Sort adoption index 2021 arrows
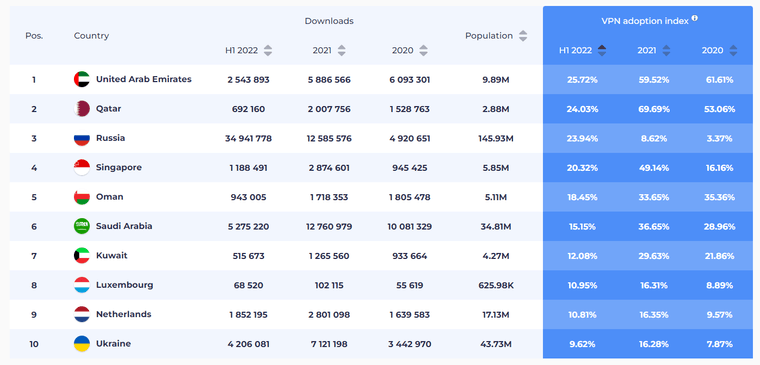The image size is (760, 365). pyautogui.click(x=666, y=50)
